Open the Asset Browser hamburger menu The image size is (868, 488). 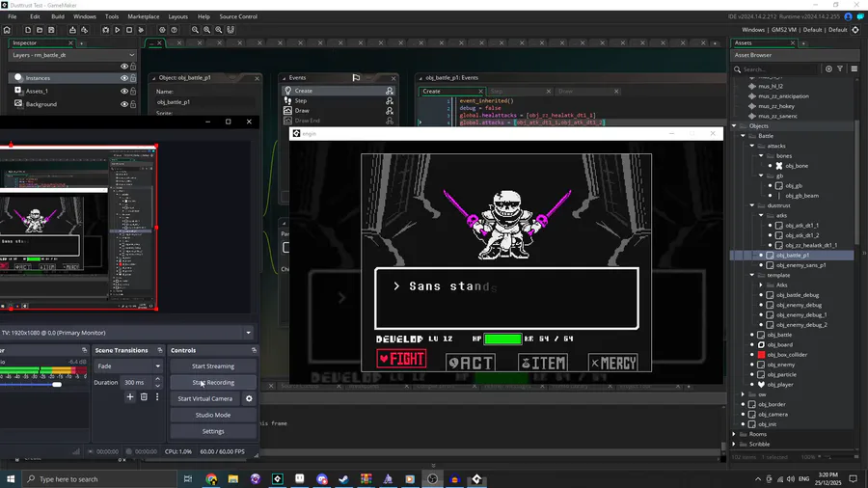coord(854,68)
